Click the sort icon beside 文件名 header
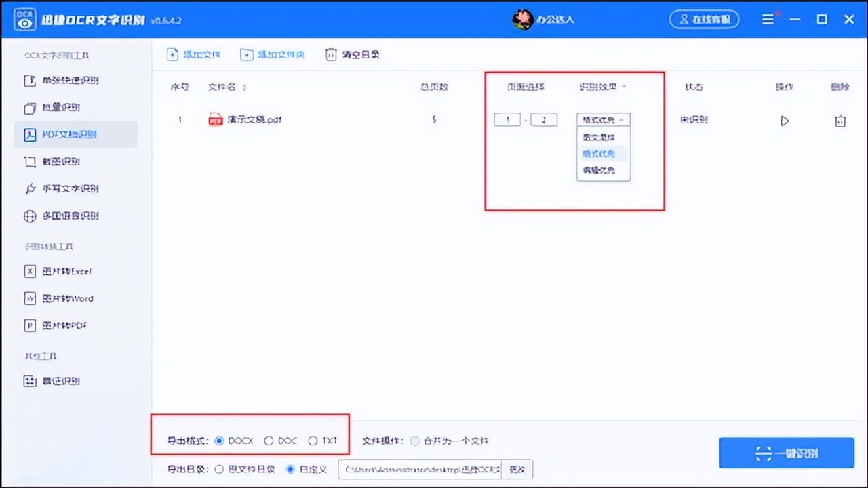 pos(244,87)
